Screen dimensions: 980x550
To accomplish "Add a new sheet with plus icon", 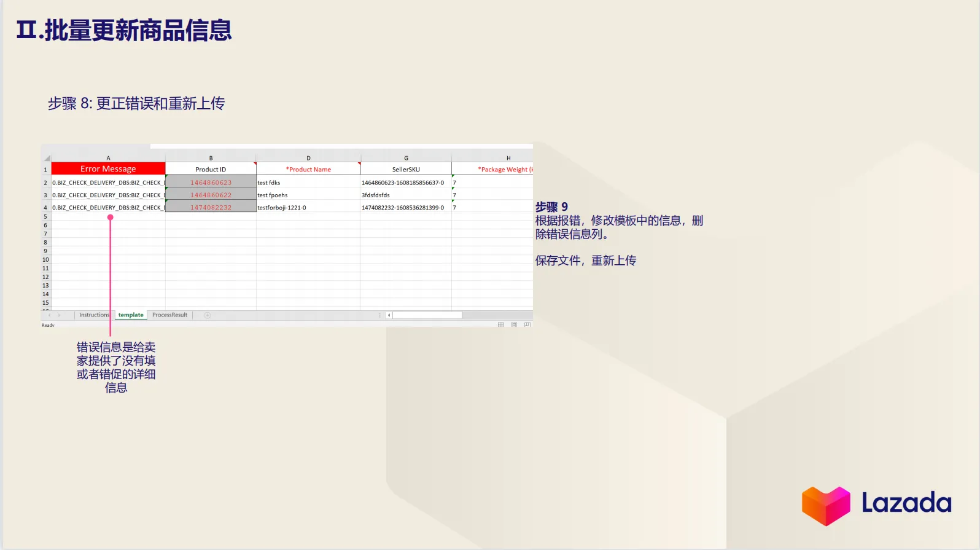I will (208, 315).
